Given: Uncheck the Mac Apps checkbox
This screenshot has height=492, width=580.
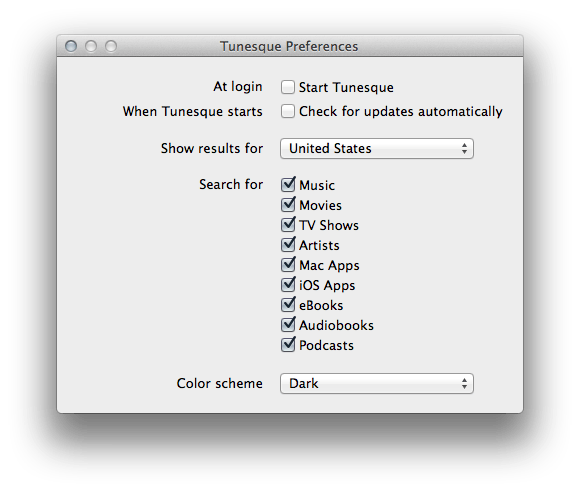Looking at the screenshot, I should (x=288, y=264).
